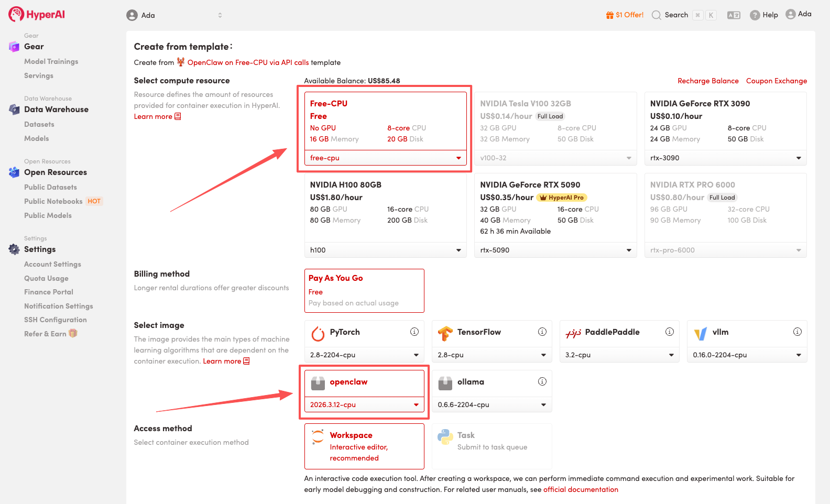Select the Pay As You Go billing card
This screenshot has width=830, height=504.
click(x=364, y=290)
